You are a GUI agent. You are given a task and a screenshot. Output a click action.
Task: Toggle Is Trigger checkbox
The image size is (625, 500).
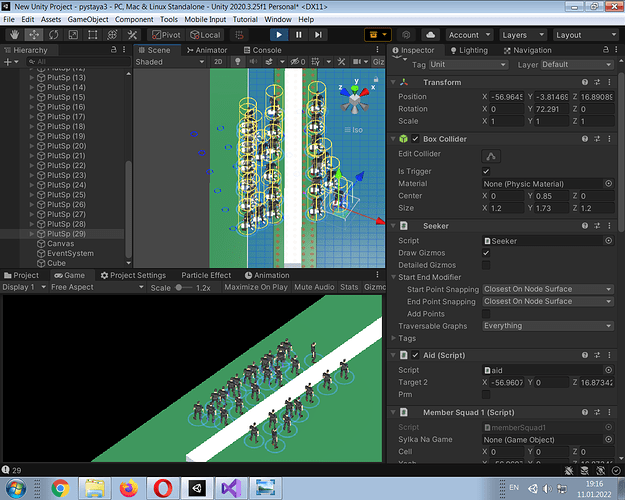[486, 171]
